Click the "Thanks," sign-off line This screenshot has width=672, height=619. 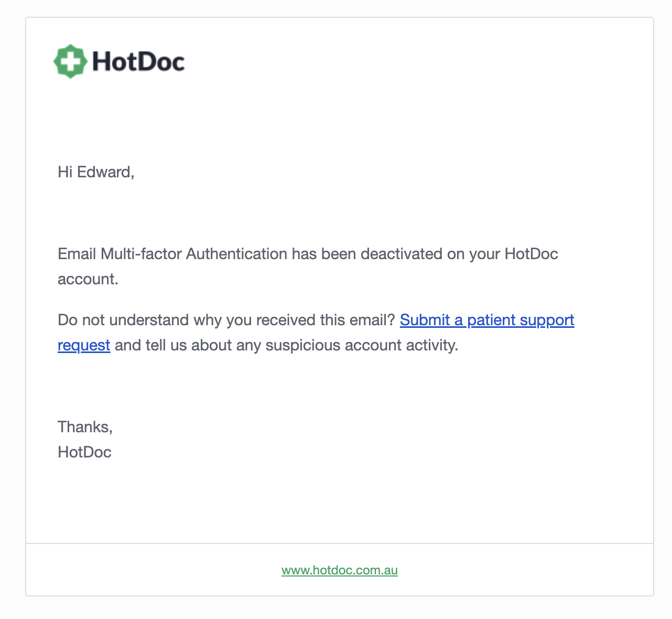pos(85,427)
